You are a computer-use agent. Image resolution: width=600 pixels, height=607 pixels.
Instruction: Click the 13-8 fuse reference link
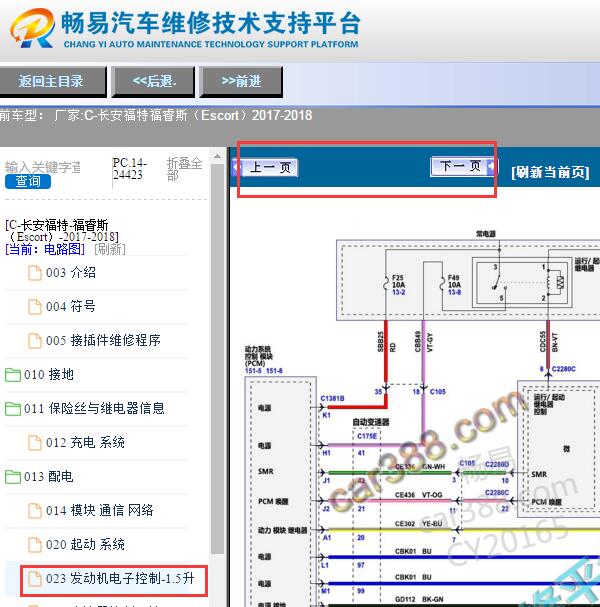[x=454, y=292]
